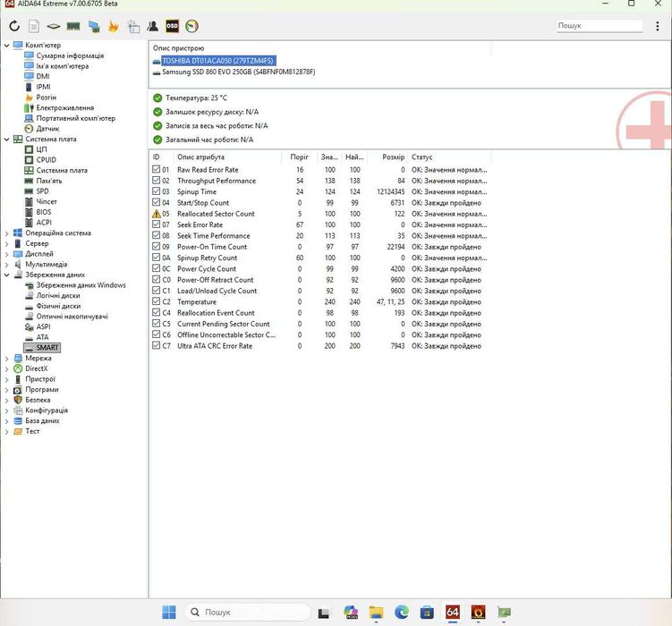Open the memory benchmark toolbar icon

coord(73,26)
